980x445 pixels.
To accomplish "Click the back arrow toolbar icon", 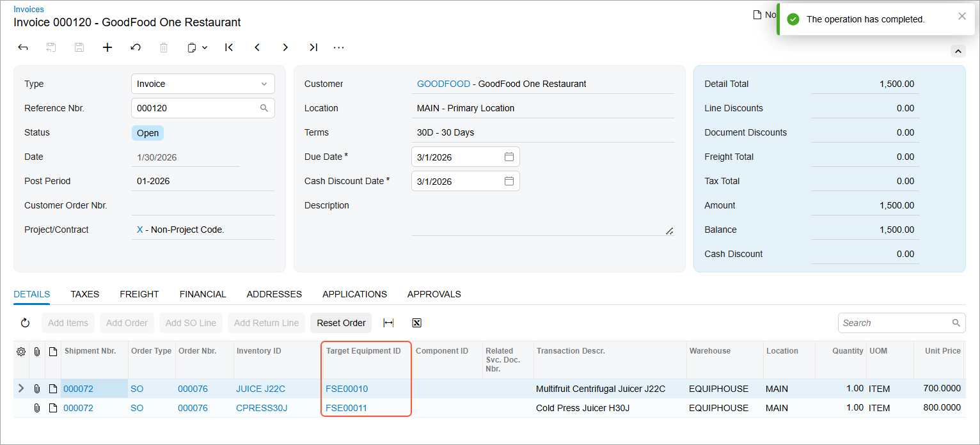I will (23, 47).
